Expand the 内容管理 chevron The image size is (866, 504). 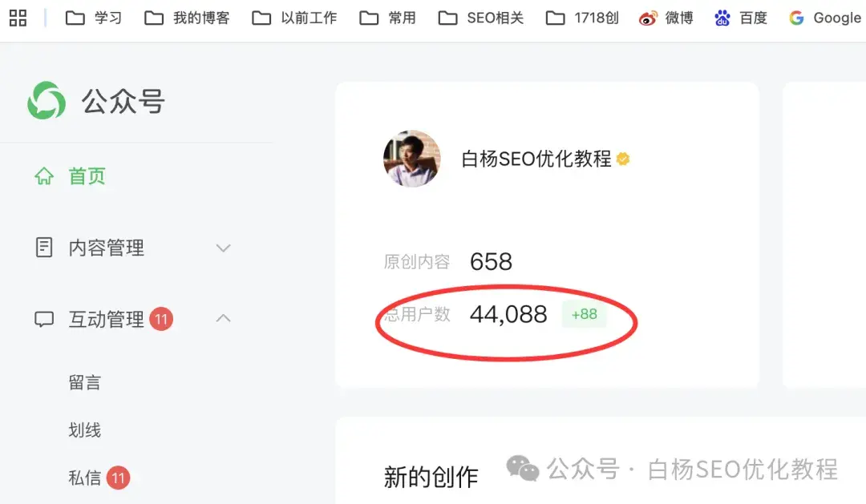coord(223,248)
